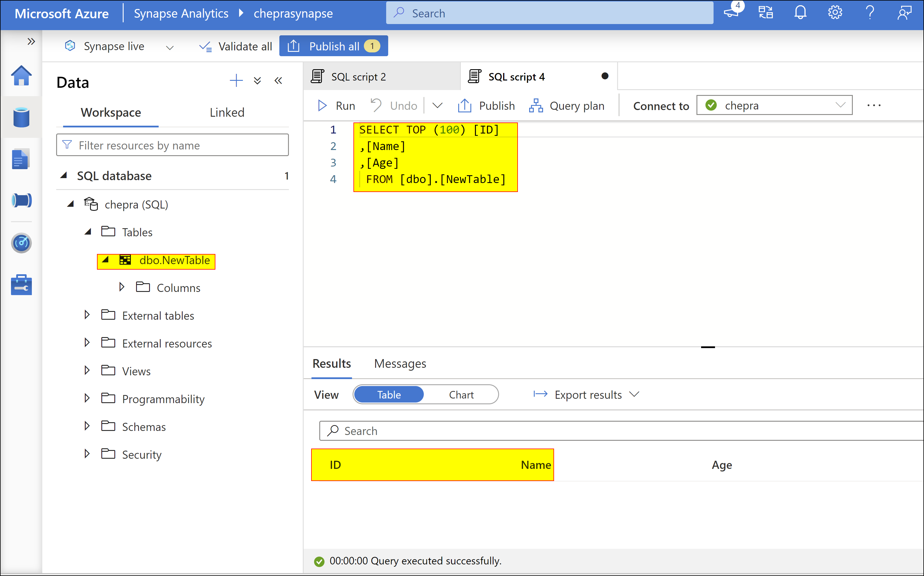Click the Query plan diagram icon
The height and width of the screenshot is (576, 924).
[536, 105]
